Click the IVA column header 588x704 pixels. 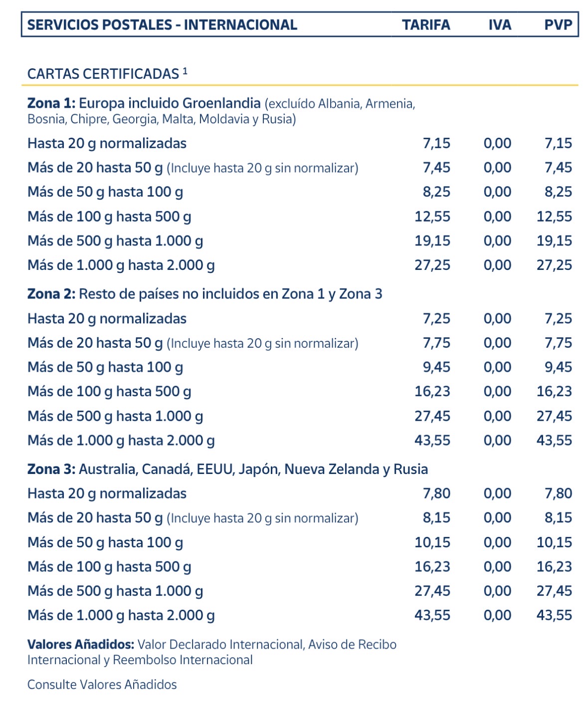coord(500,25)
